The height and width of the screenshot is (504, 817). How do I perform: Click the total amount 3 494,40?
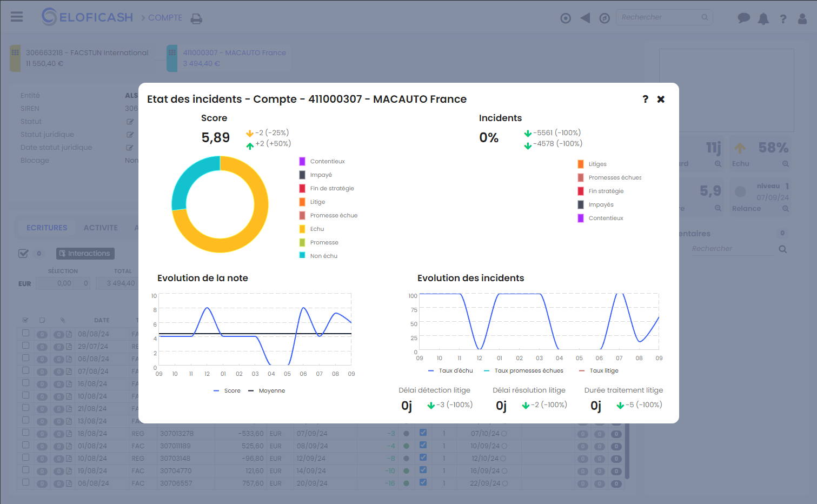point(121,283)
